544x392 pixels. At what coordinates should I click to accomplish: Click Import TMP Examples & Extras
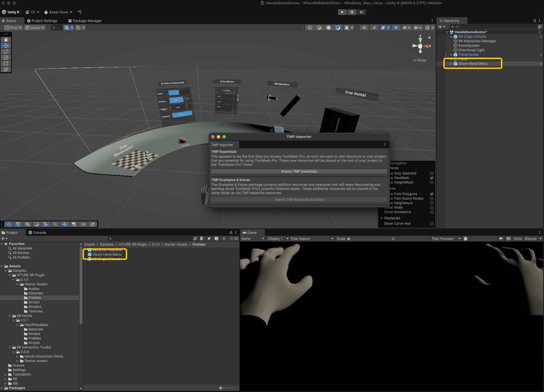[299, 200]
